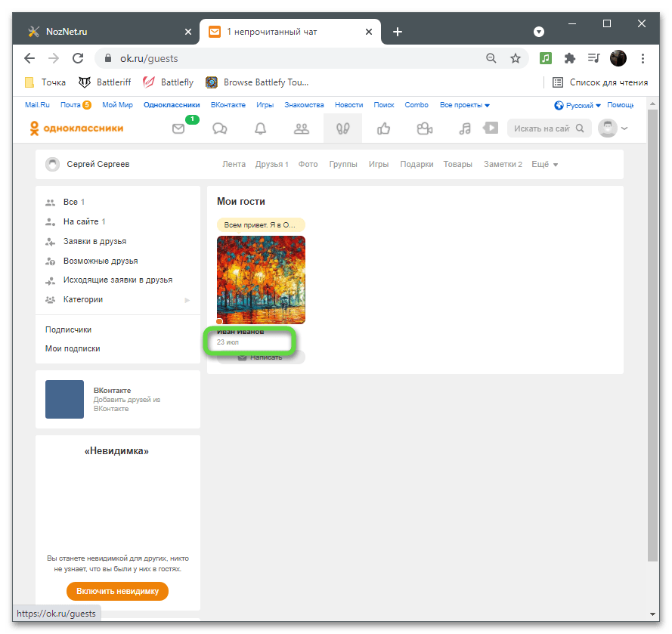The image size is (672, 634).
Task: Click the Искать на сайте search field
Action: point(542,128)
